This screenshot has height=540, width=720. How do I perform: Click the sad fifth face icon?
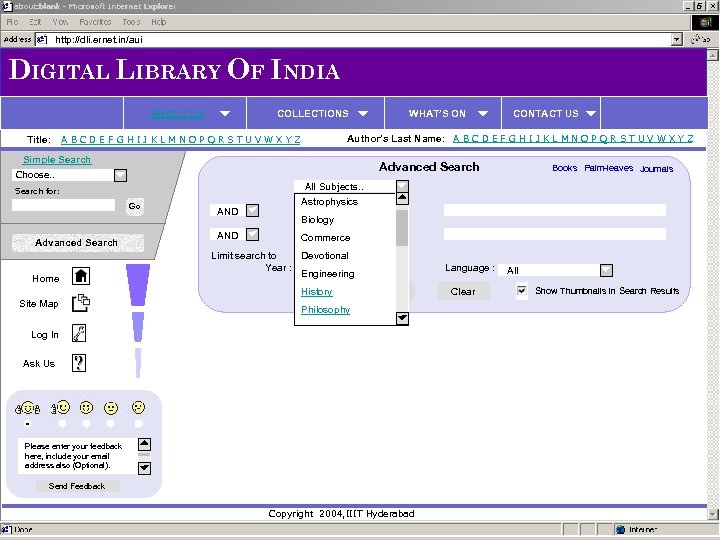pos(138,407)
